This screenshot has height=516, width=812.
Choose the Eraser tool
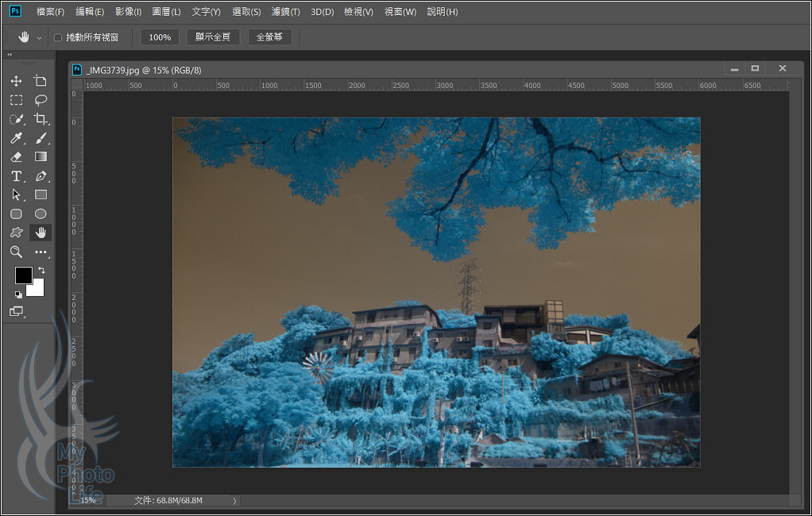16,157
